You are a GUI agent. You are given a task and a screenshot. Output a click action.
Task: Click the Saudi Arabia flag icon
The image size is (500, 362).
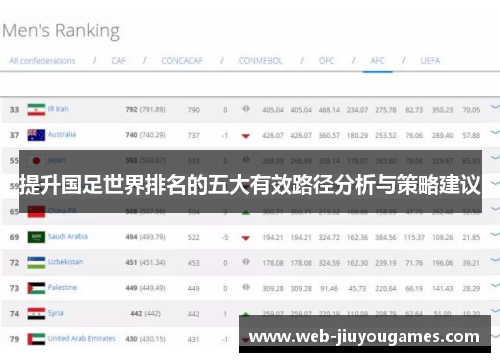(36, 237)
